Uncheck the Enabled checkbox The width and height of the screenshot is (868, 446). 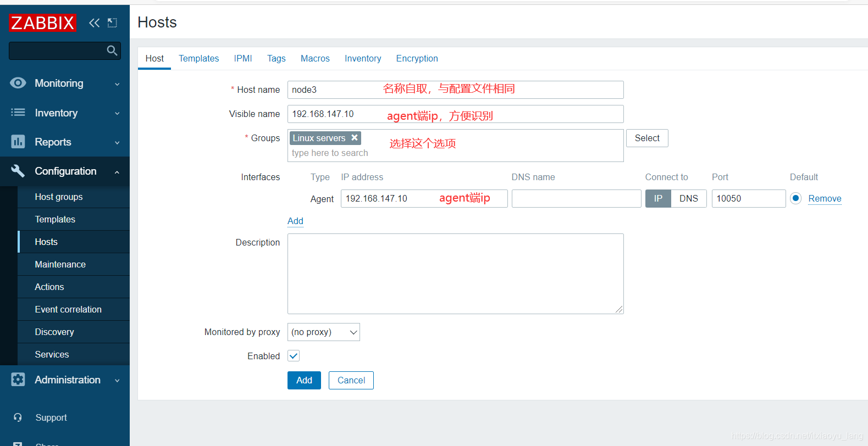(294, 356)
